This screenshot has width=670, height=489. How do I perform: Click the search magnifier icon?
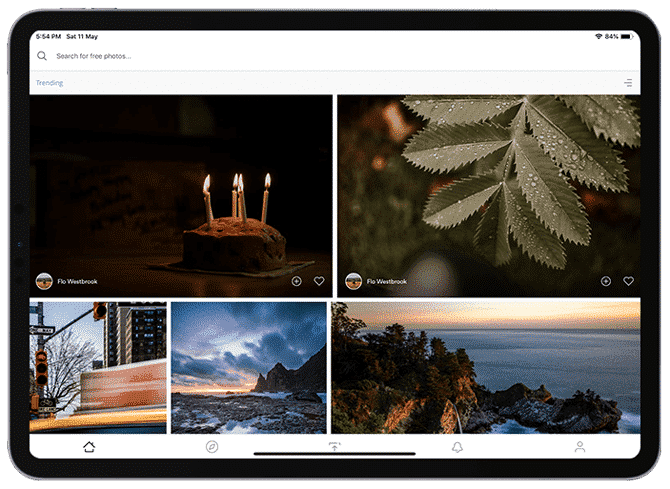42,56
